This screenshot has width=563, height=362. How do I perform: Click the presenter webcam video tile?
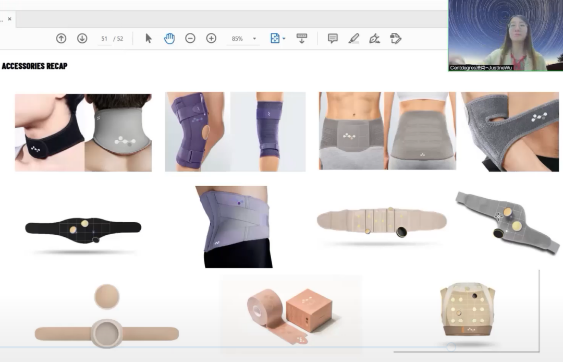click(x=506, y=36)
